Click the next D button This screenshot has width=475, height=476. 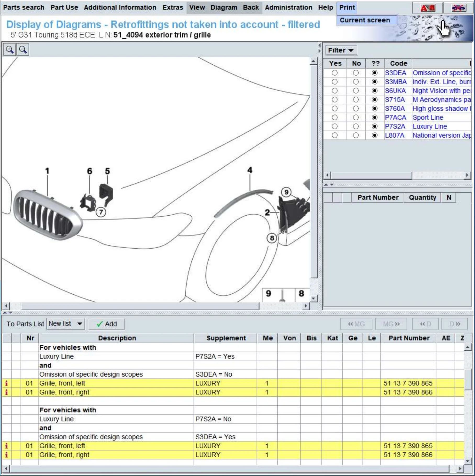tap(455, 324)
